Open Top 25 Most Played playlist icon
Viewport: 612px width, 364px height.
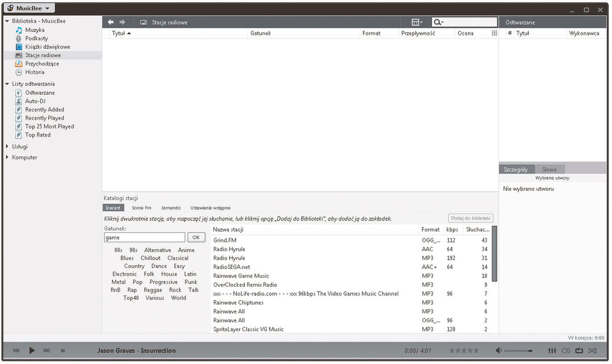[19, 127]
